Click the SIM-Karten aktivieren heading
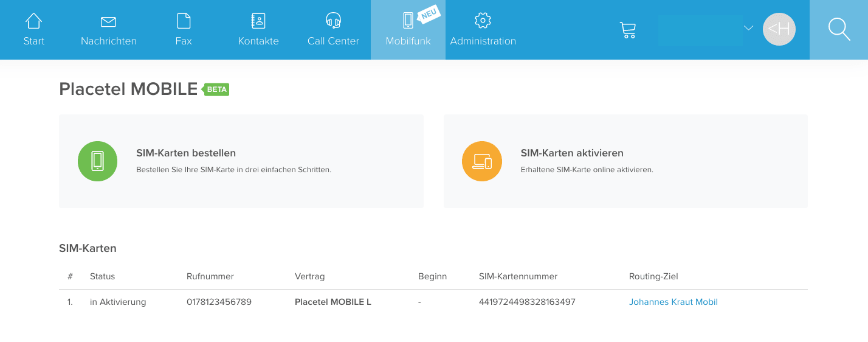 click(x=572, y=153)
